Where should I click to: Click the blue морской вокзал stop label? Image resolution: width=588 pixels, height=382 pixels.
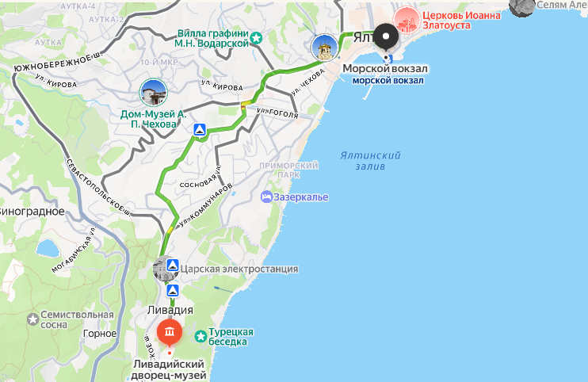[x=388, y=80]
